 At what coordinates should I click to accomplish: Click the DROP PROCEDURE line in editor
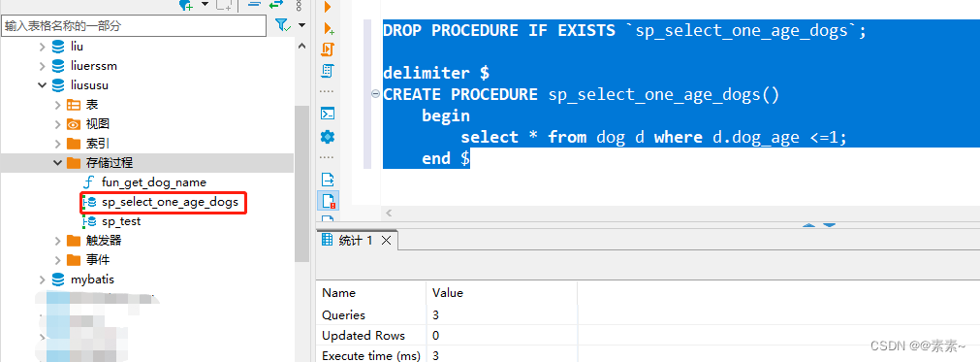pyautogui.click(x=625, y=31)
